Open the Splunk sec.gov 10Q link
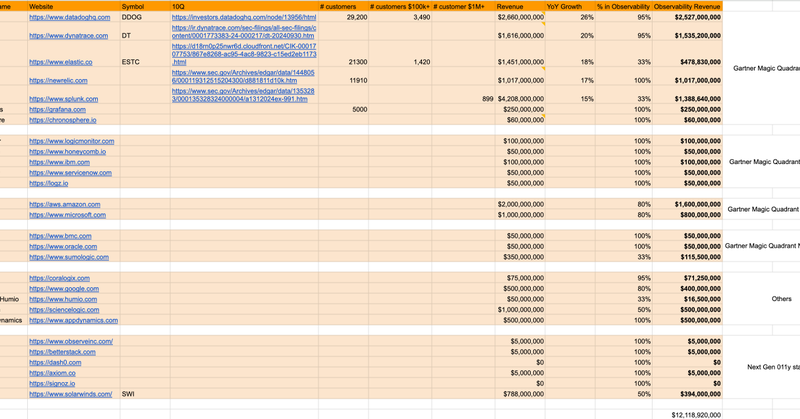The height and width of the screenshot is (419, 800). coord(243,95)
